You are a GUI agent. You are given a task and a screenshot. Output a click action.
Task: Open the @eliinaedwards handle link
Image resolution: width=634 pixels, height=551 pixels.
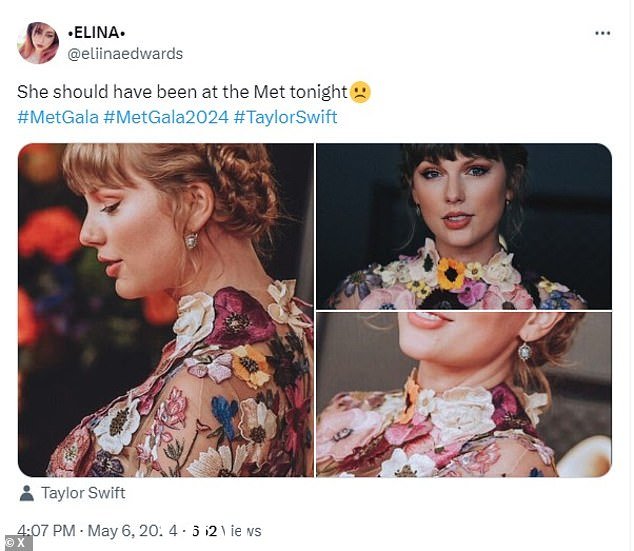(125, 54)
